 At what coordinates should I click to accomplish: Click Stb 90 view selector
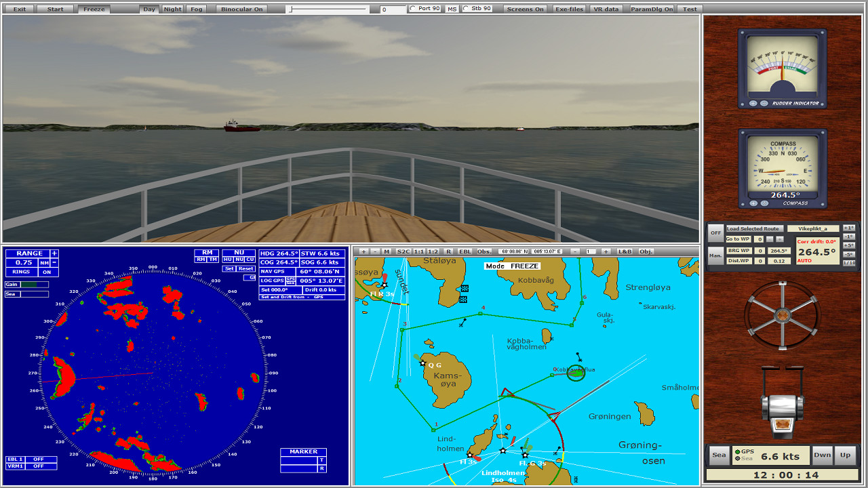(477, 8)
